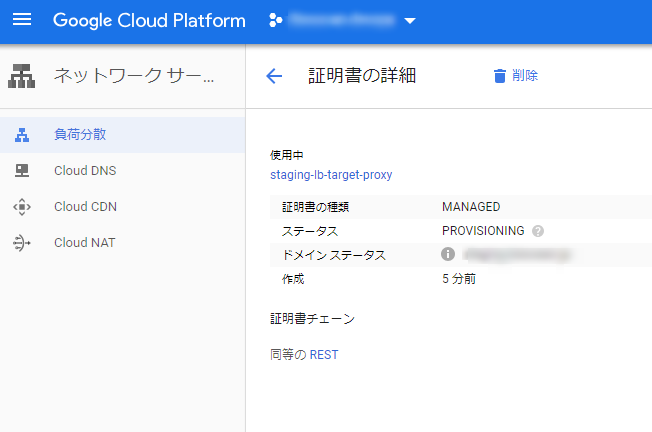The image size is (652, 432).
Task: Click the blurred domain name value
Action: click(x=517, y=254)
